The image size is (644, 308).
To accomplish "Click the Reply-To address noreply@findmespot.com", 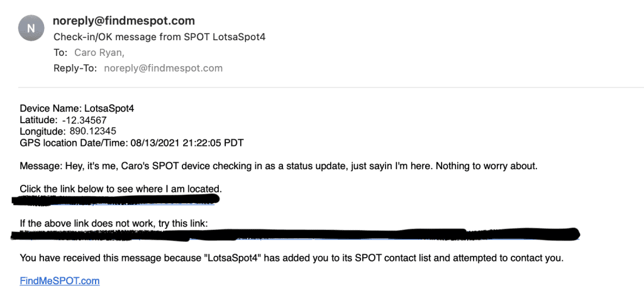I will tap(163, 68).
